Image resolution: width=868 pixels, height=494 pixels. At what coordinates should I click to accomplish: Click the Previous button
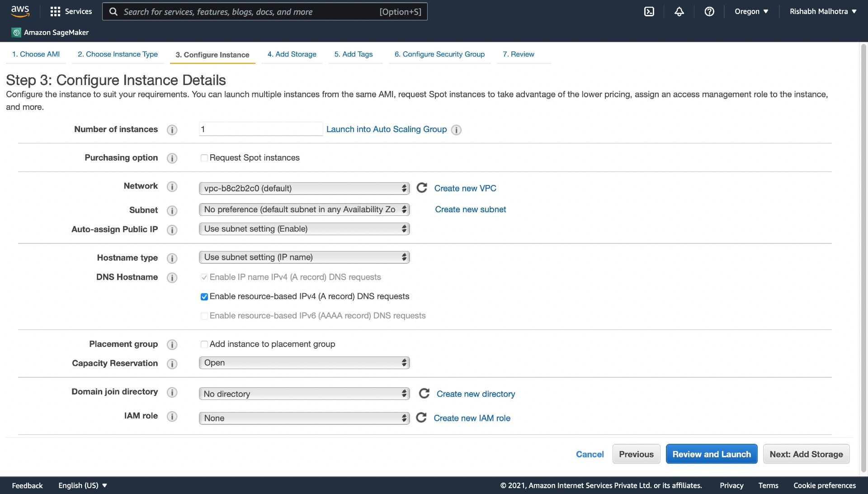636,454
